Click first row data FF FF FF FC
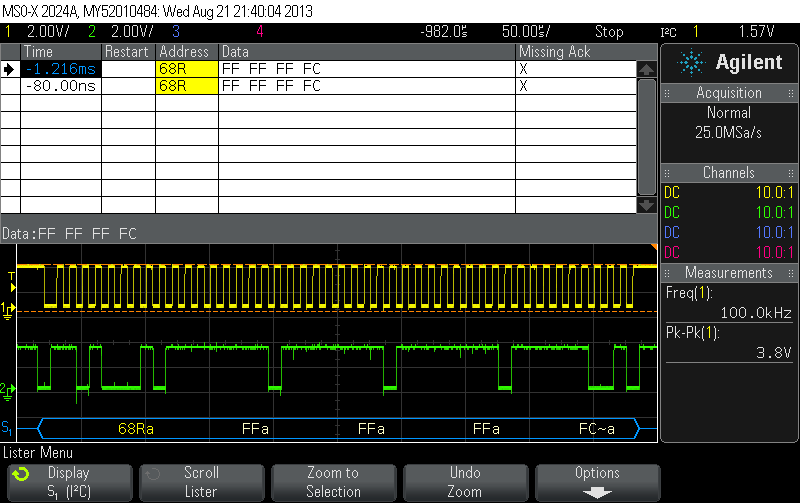800x503 pixels. tap(271, 69)
